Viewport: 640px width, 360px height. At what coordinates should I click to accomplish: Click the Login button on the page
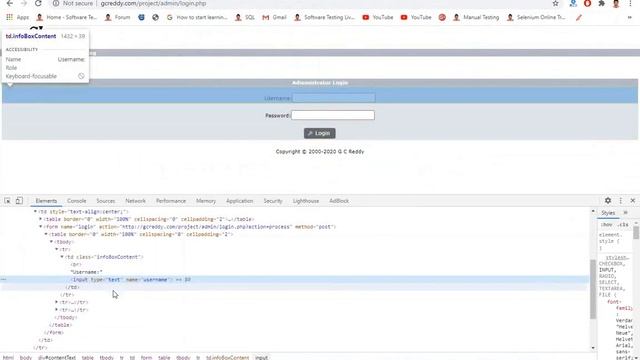tap(320, 133)
